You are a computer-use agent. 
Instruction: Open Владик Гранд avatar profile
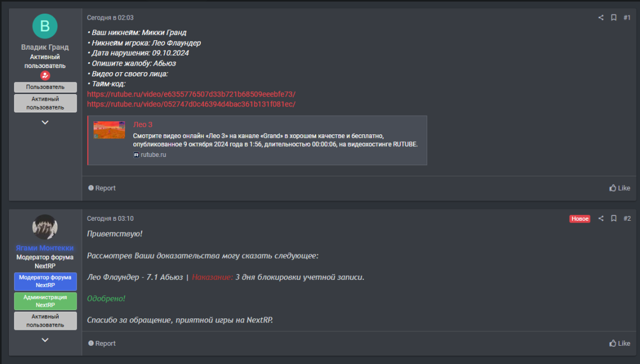(x=45, y=26)
